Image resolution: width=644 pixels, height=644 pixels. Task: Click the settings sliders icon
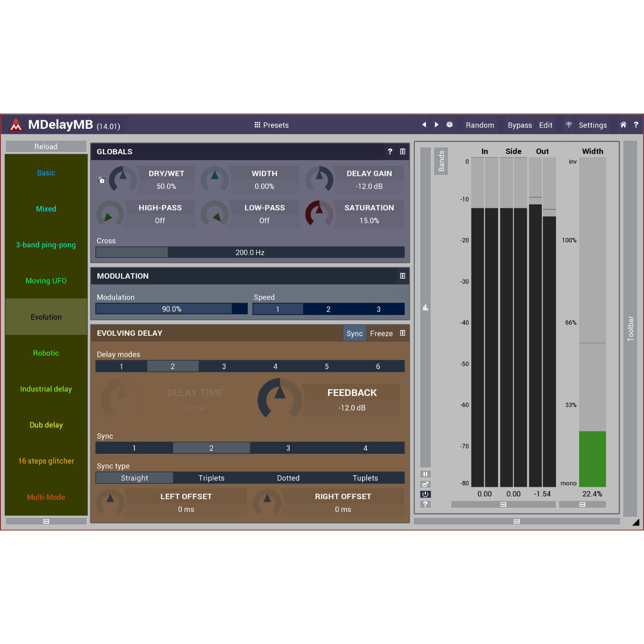click(569, 125)
